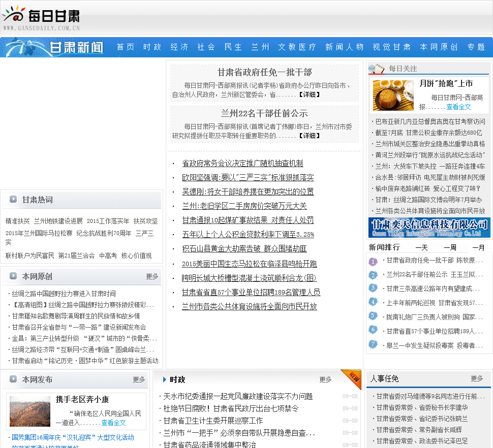Open the 民生 navigation item
Screen dimensions: 493x448
click(x=233, y=47)
